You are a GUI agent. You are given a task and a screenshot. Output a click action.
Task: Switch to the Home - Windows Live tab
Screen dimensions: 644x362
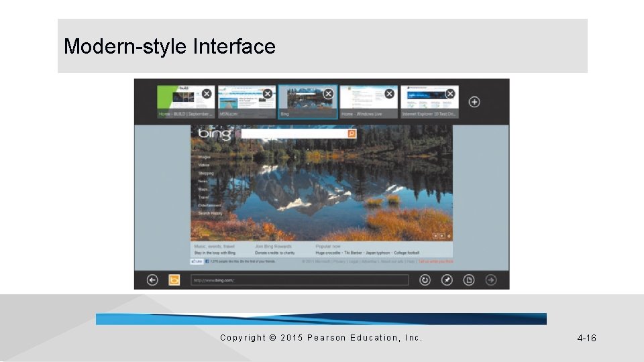(369, 102)
